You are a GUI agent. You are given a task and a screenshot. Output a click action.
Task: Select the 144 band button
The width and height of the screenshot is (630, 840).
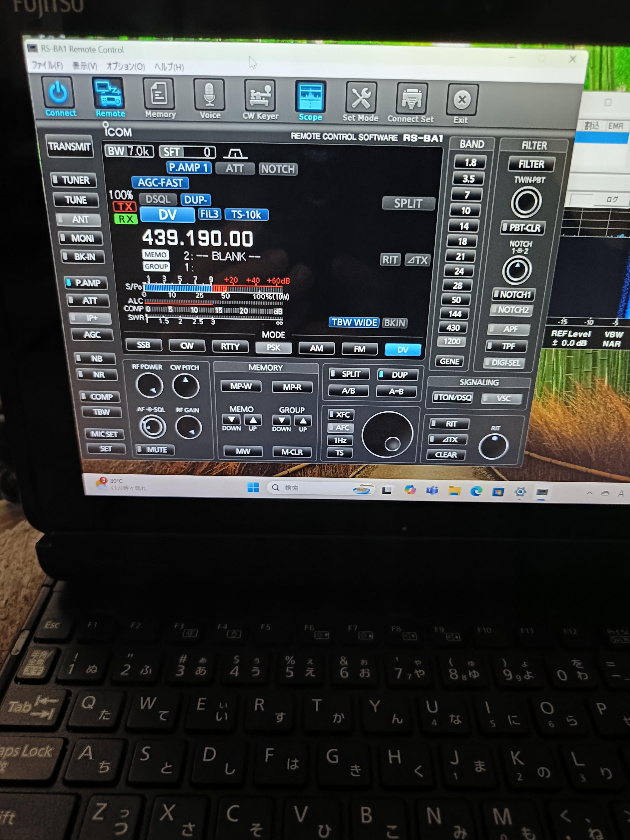454,314
